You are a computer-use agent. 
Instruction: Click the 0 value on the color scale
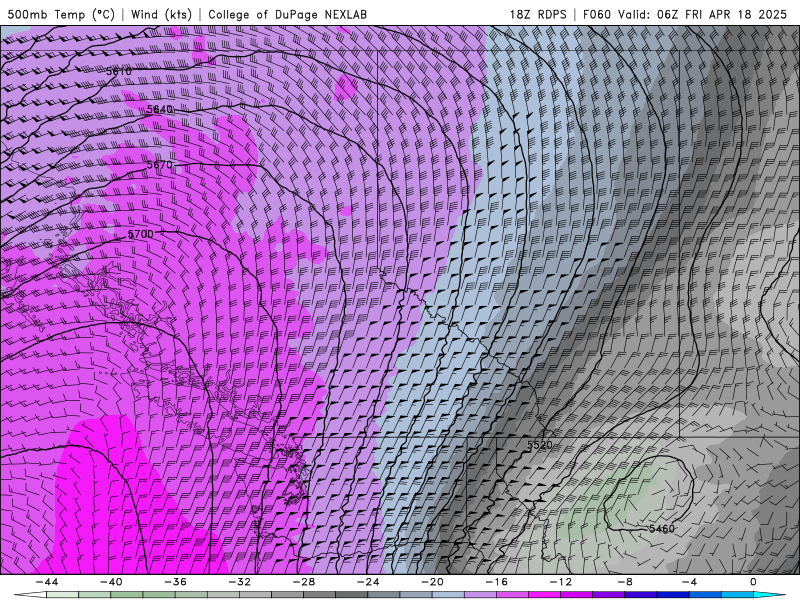tap(754, 582)
